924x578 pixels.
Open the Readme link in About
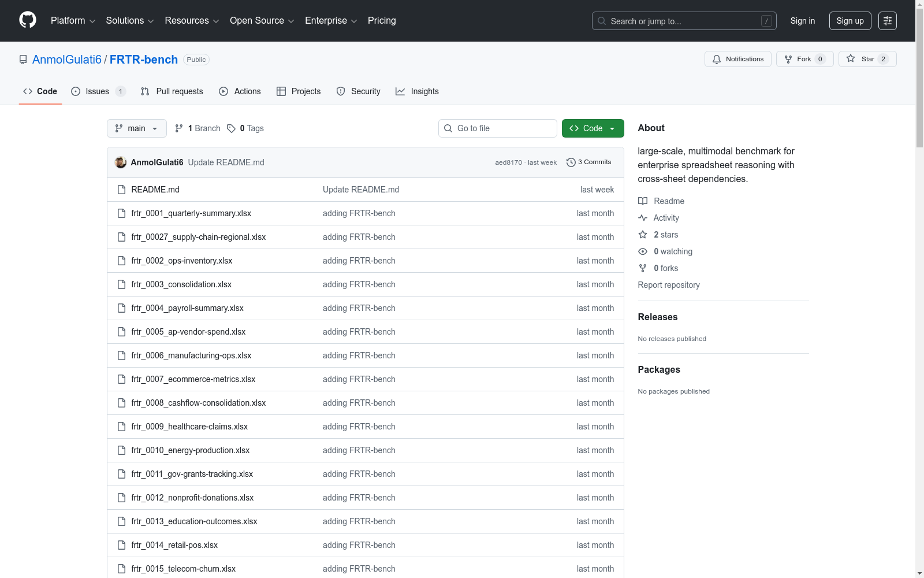(x=661, y=201)
